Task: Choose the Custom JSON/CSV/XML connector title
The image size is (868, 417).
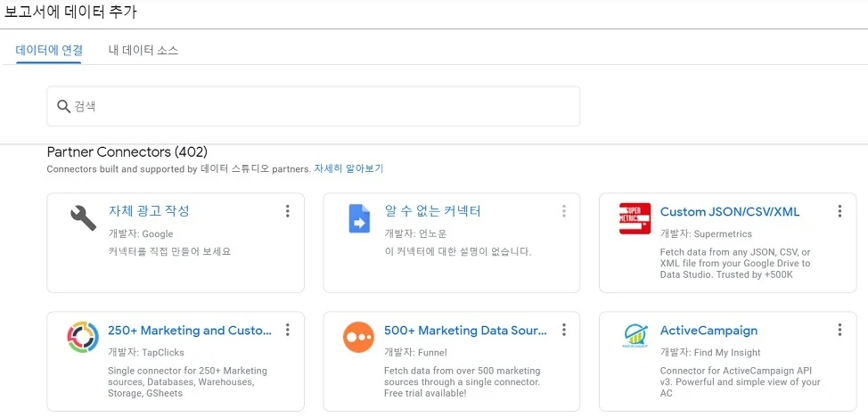Action: [730, 211]
